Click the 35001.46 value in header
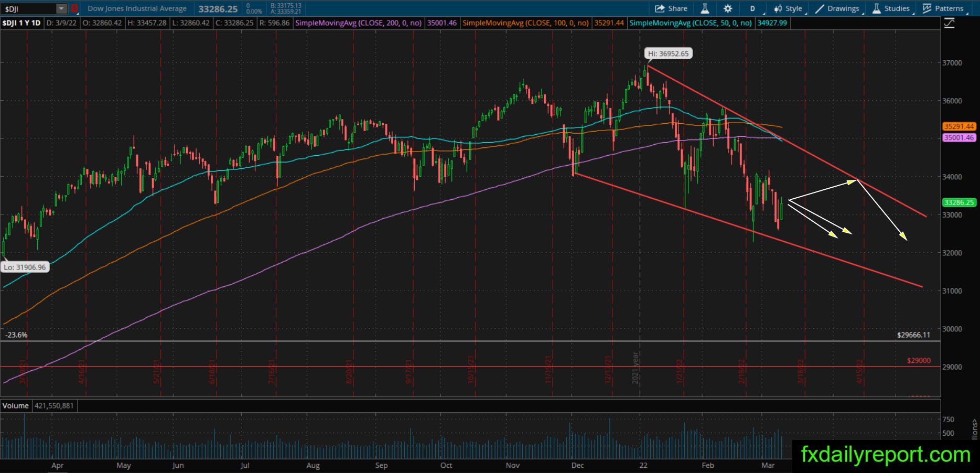This screenshot has width=980, height=473. click(x=441, y=23)
